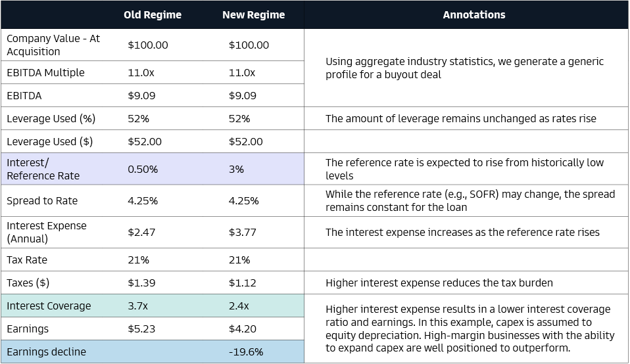Click the Old Regime 0.50% reference rate
630x364 pixels.
(143, 170)
